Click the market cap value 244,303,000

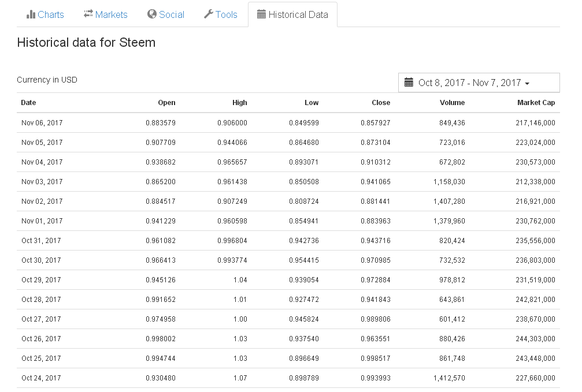pyautogui.click(x=536, y=339)
